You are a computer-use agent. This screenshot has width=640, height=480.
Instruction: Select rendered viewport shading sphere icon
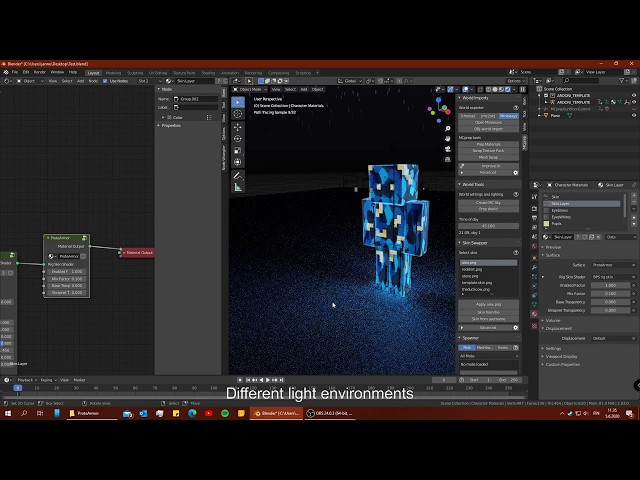coord(508,89)
